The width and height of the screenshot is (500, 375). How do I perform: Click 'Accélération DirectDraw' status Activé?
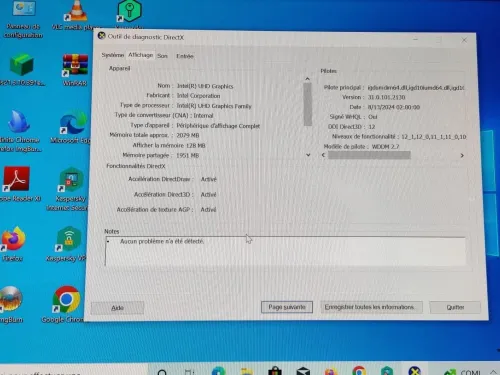209,179
